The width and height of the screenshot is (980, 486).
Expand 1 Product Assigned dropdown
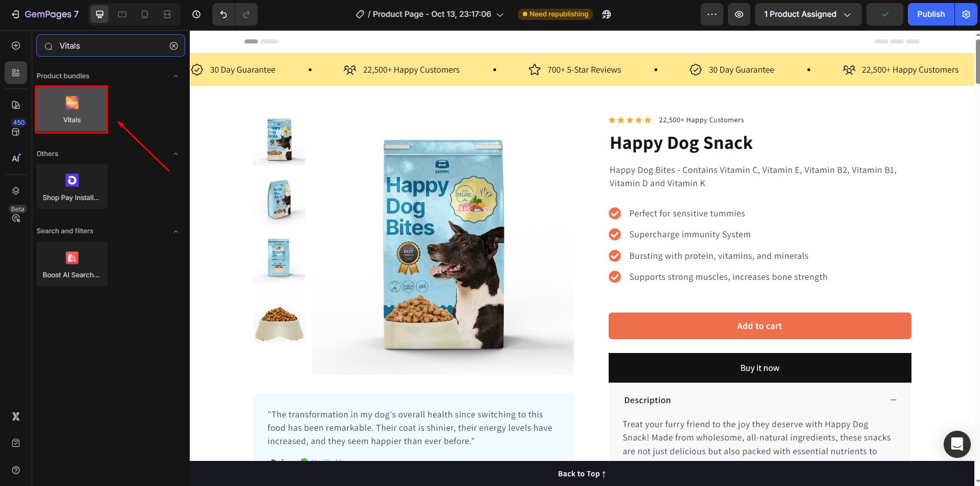click(x=808, y=14)
